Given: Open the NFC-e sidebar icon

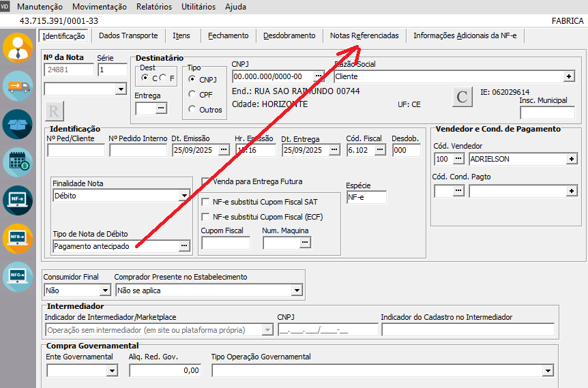Looking at the screenshot, I should pyautogui.click(x=18, y=277).
